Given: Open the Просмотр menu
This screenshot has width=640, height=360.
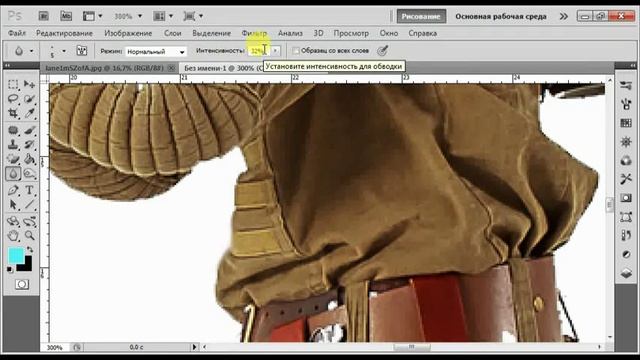Looking at the screenshot, I should point(351,33).
